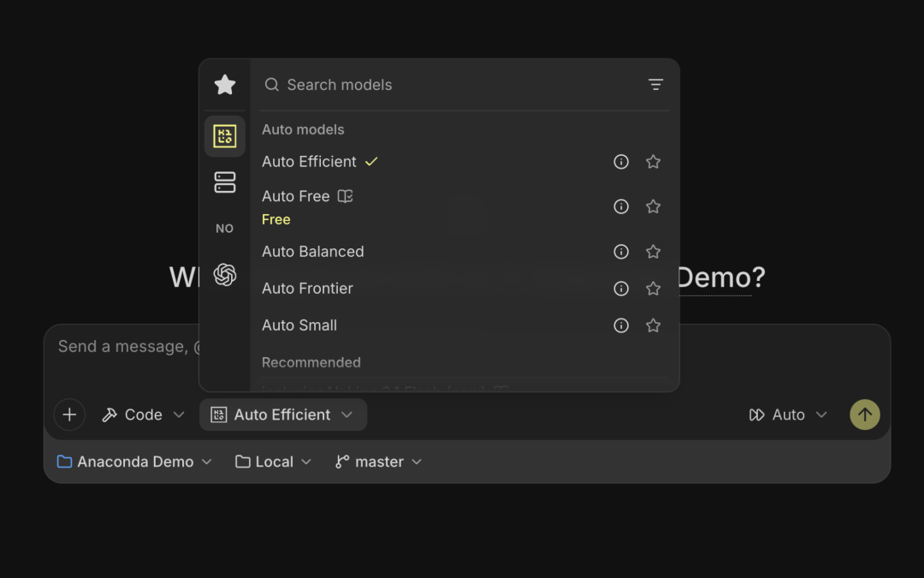Click the Recommended section heading

click(311, 363)
